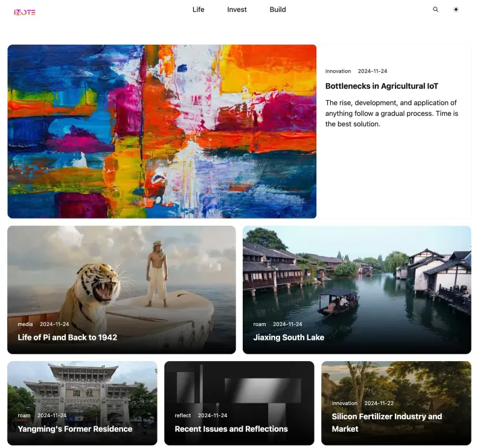Open search with the magnifier icon
483x448 pixels.
click(x=436, y=10)
